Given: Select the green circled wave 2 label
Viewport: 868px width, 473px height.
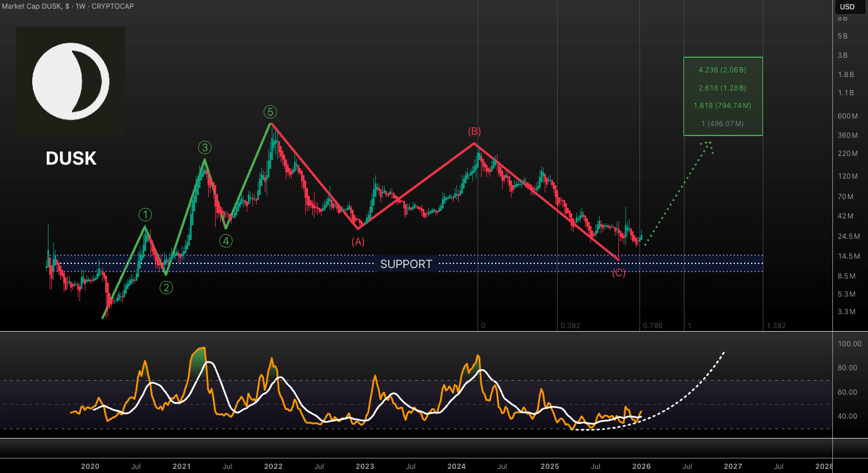Looking at the screenshot, I should [x=167, y=287].
